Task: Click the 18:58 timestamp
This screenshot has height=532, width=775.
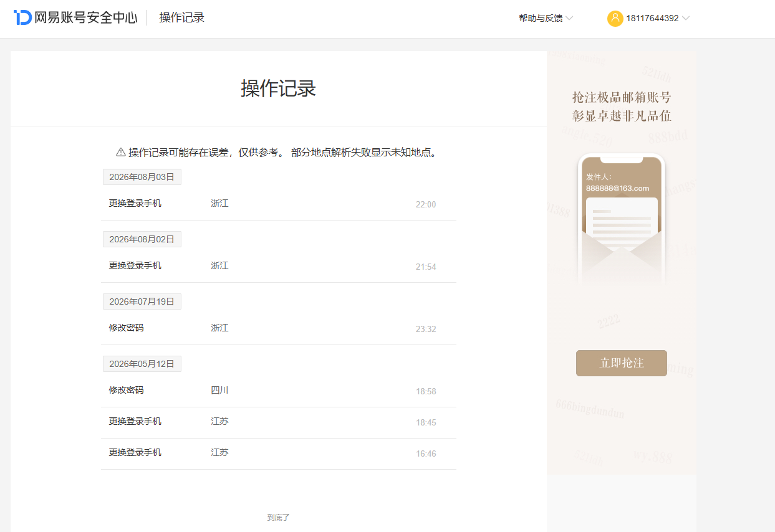Action: click(426, 391)
